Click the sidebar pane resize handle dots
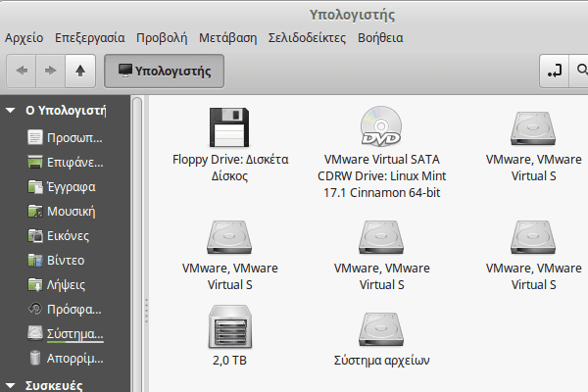Screen dimensions: 588x392 point(146,311)
